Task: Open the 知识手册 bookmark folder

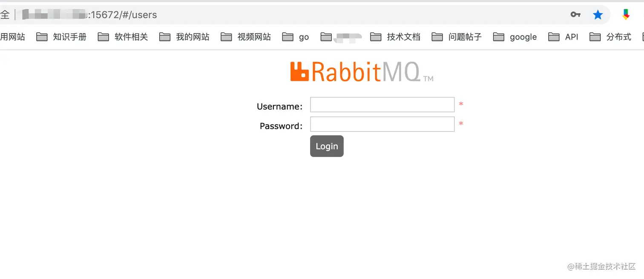Action: pyautogui.click(x=62, y=37)
